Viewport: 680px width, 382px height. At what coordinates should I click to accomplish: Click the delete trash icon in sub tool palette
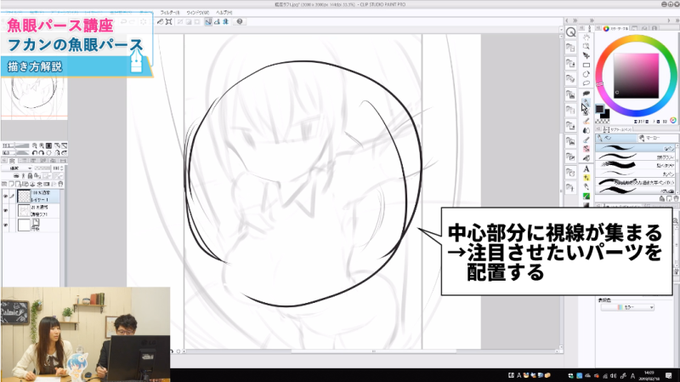[675, 199]
